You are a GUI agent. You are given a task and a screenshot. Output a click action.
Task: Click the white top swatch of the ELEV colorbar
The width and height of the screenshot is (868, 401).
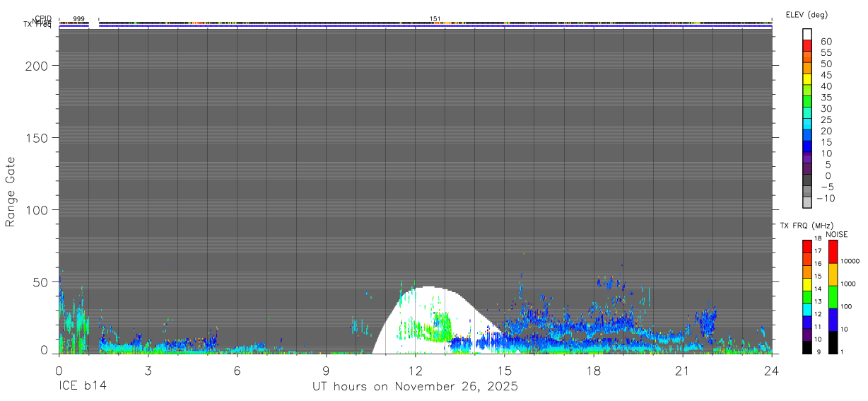(807, 35)
